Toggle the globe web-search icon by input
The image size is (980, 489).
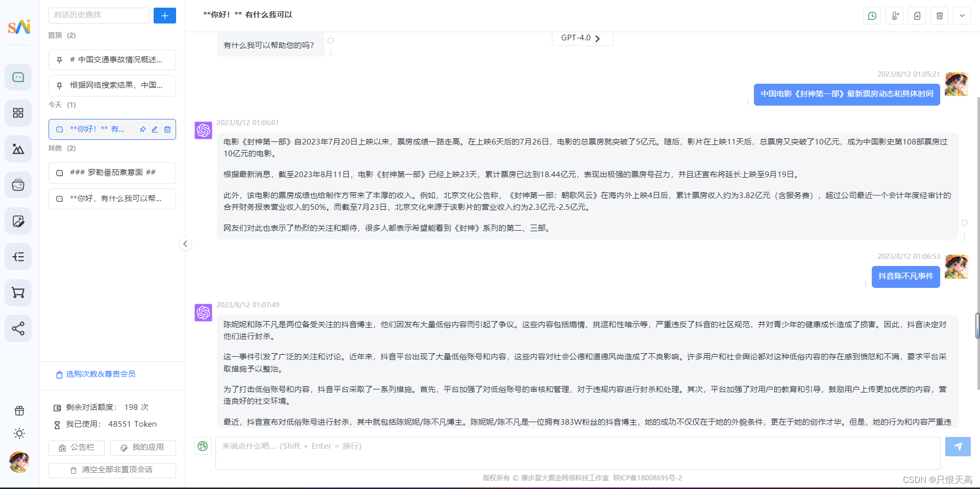pyautogui.click(x=203, y=446)
